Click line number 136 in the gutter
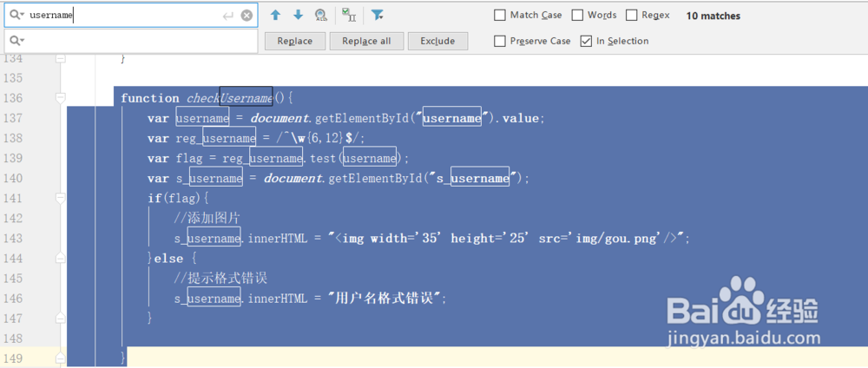The image size is (868, 368). pos(13,98)
